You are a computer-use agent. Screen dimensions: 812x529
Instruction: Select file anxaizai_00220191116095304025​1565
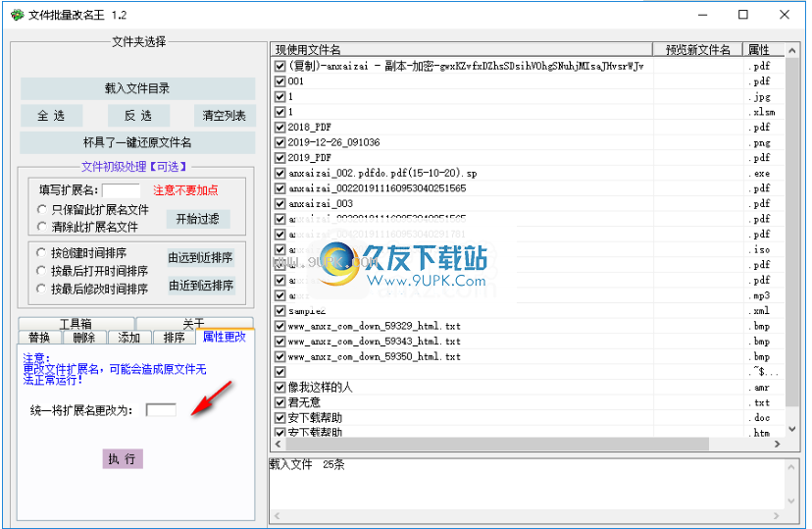pos(377,188)
